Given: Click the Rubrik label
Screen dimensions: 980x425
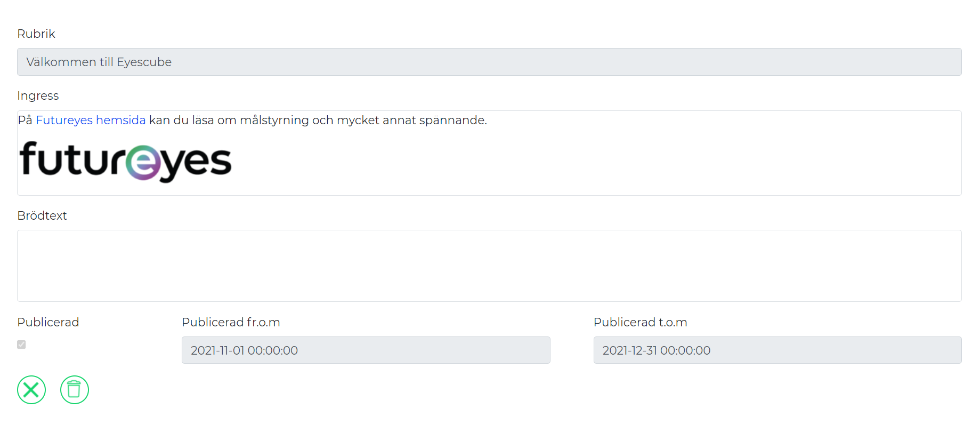Looking at the screenshot, I should pos(36,34).
